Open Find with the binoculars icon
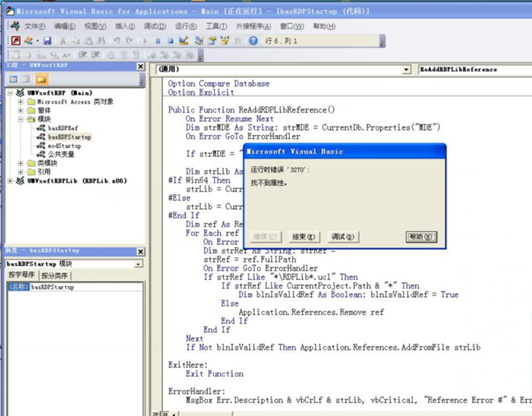This screenshot has height=416, width=532. [101, 41]
